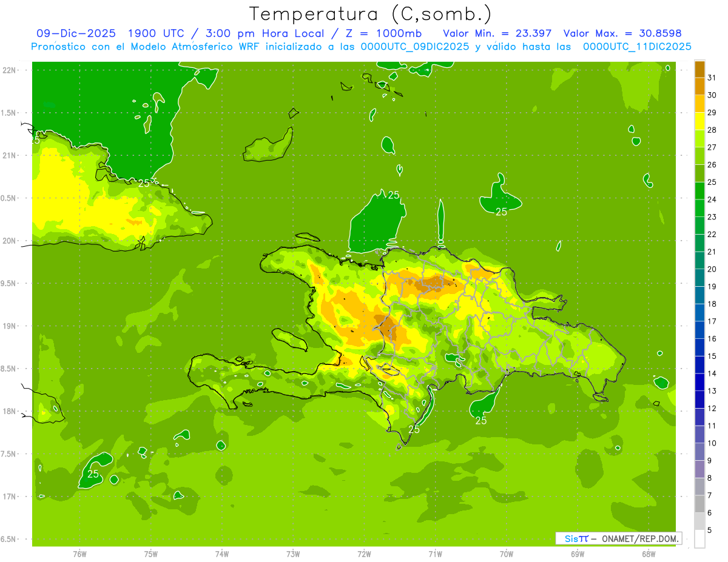728x562 pixels.
Task: Click the '76W' longitude label
Action: coord(79,554)
